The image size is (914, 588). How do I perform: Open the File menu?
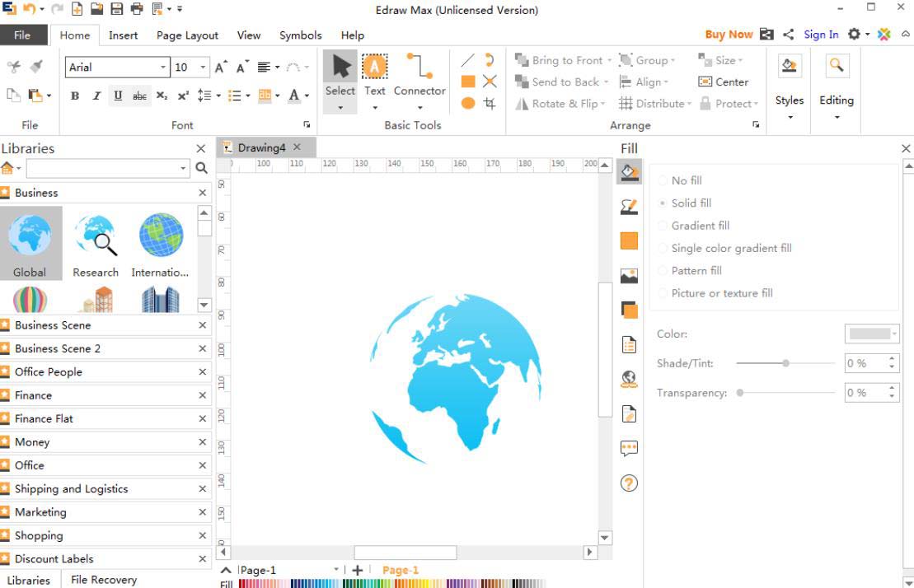[23, 35]
